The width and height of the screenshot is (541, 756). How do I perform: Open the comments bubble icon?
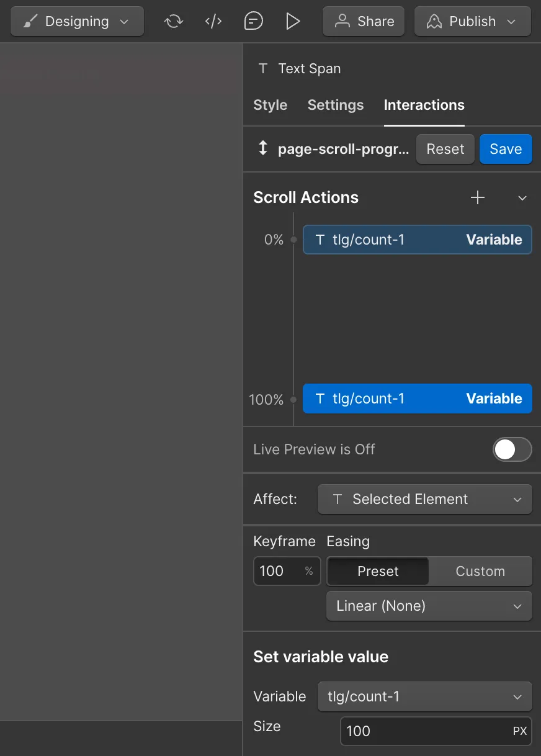point(253,22)
